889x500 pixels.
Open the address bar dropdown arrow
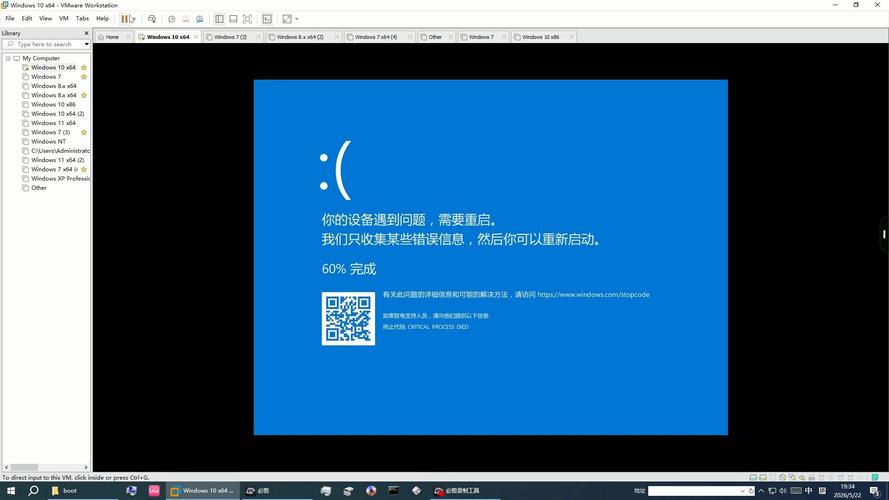(x=742, y=491)
